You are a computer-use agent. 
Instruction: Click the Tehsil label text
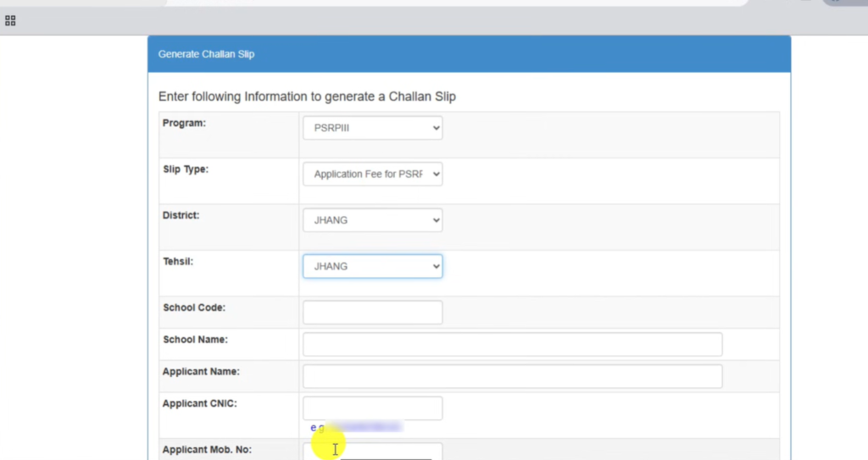178,262
